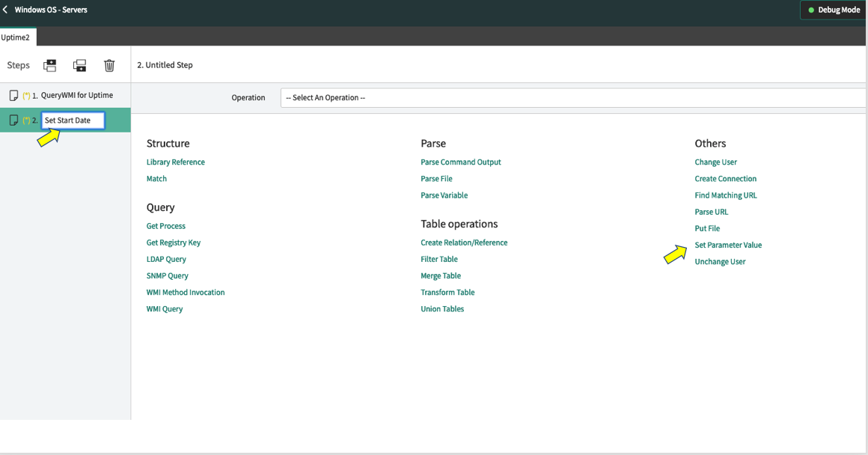868x455 pixels.
Task: Choose Parse File
Action: point(436,179)
